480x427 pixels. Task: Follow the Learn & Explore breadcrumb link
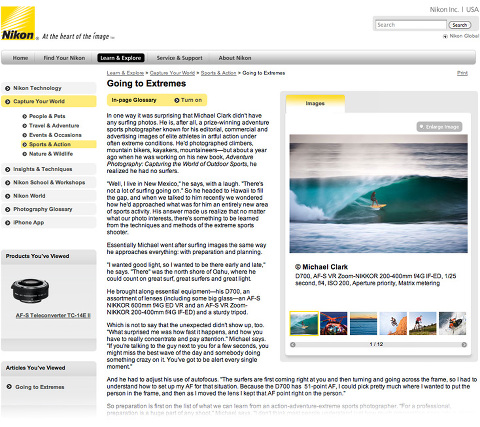click(125, 73)
